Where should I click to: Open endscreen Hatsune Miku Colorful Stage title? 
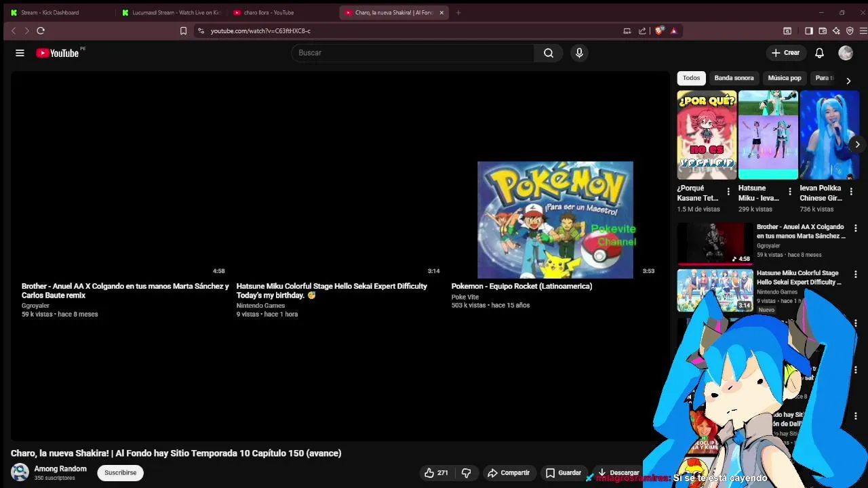coord(332,291)
